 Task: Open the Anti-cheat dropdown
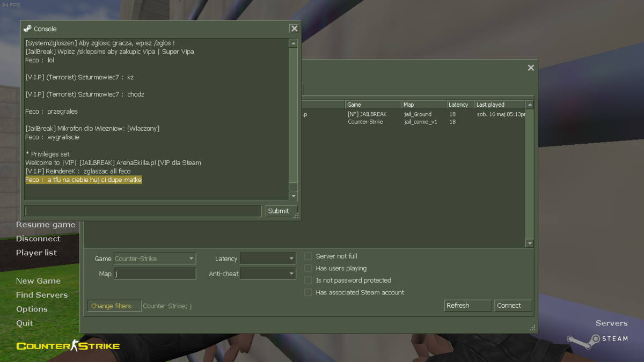268,274
